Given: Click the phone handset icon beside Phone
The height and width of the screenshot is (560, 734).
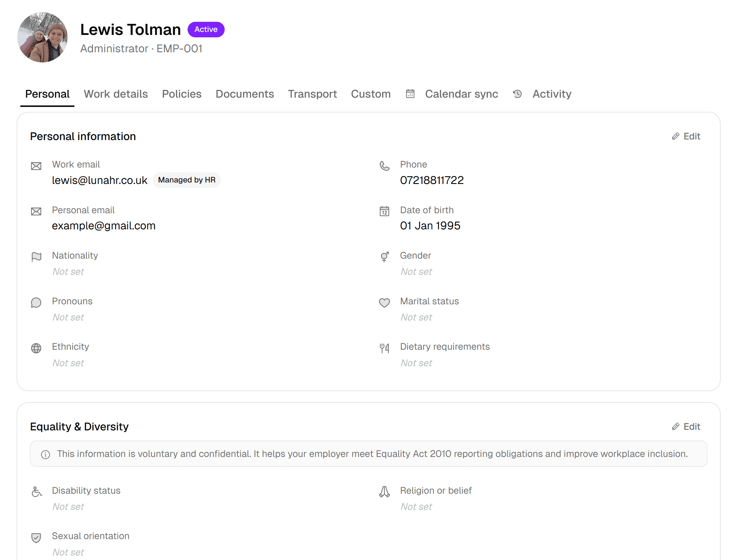Looking at the screenshot, I should (x=384, y=166).
